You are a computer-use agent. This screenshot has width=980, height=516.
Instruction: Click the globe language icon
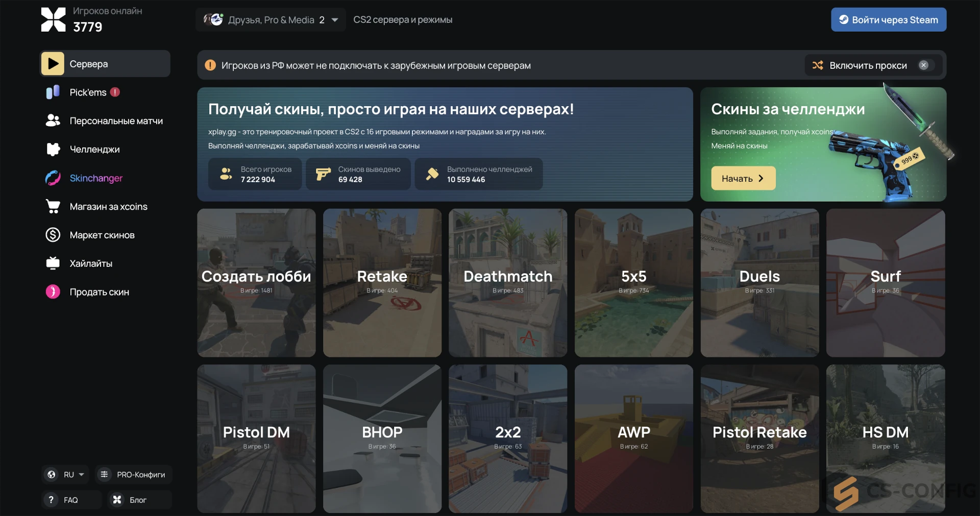pos(52,475)
